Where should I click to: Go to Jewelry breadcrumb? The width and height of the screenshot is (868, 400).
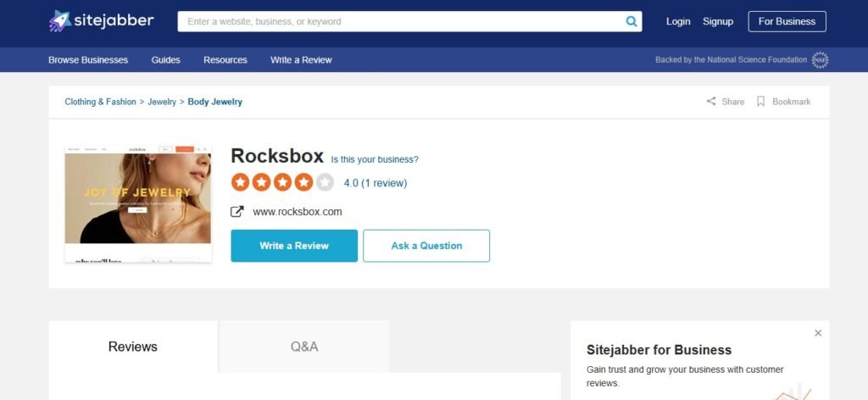[162, 102]
